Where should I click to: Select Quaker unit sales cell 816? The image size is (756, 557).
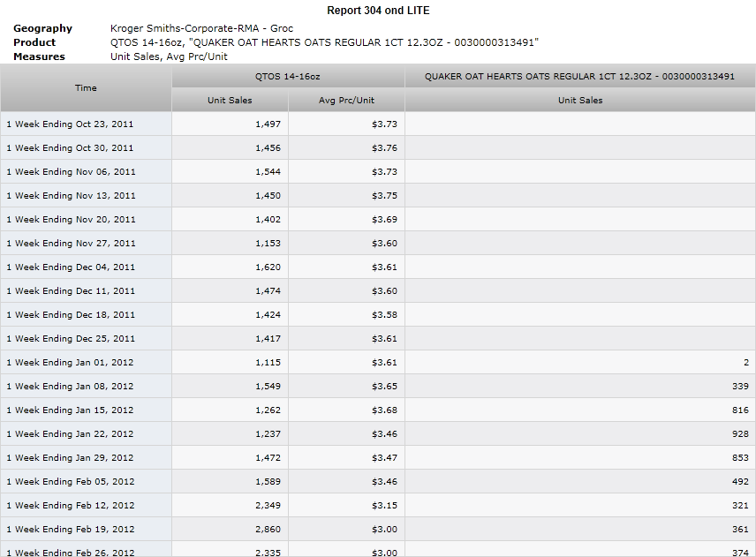(x=580, y=410)
